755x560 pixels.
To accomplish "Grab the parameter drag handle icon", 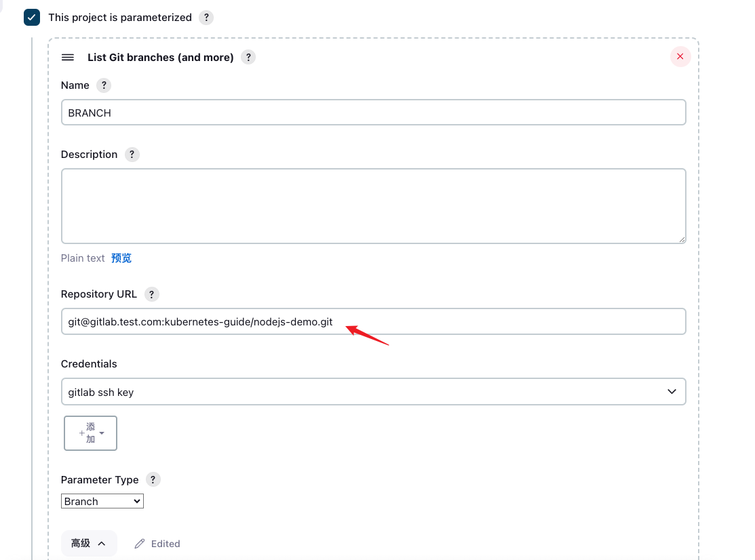I will [x=68, y=57].
